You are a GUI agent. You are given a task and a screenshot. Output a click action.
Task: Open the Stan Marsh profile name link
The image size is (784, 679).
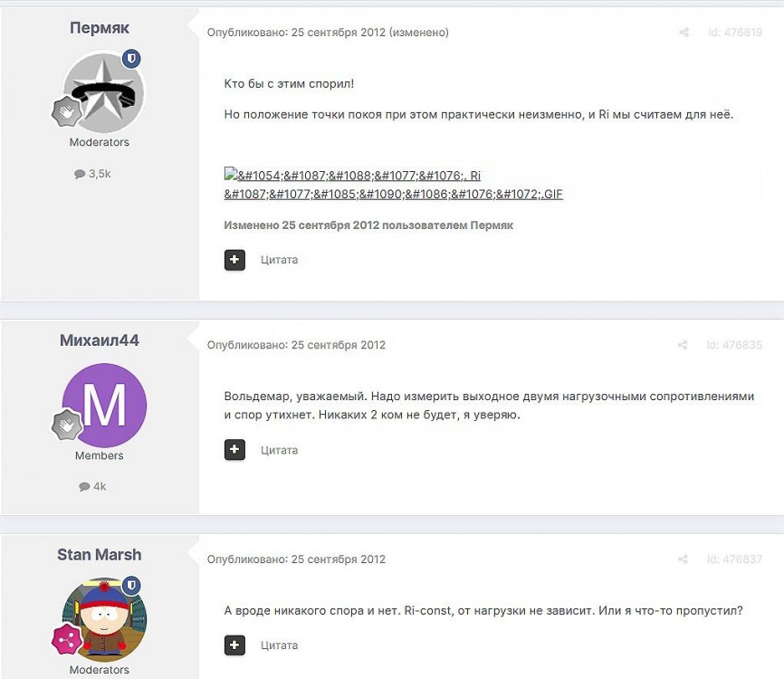[x=99, y=554]
